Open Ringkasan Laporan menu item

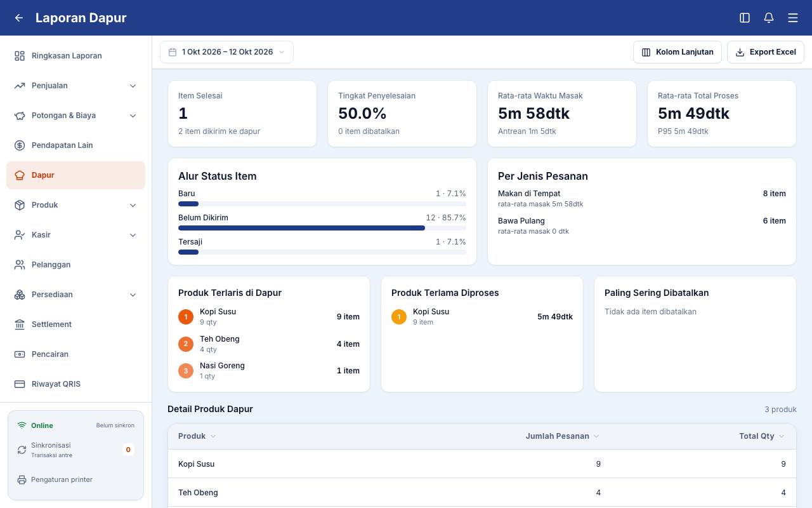coord(76,56)
